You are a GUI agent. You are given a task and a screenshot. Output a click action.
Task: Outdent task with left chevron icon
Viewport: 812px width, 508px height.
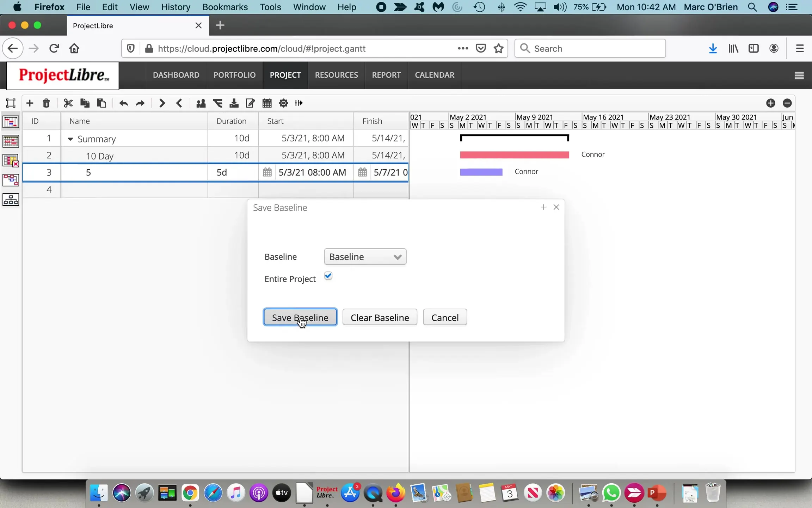pyautogui.click(x=179, y=103)
